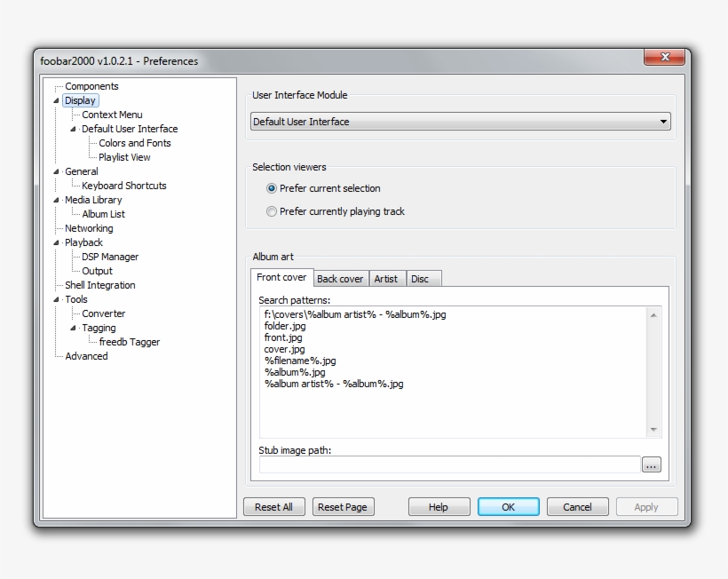The height and width of the screenshot is (579, 728).
Task: Select the Networking preferences page
Action: click(x=88, y=228)
